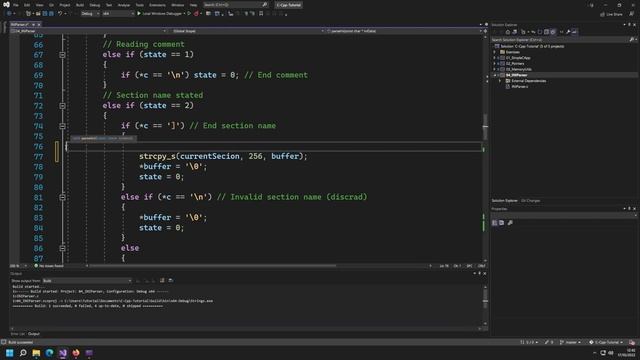Click the Save All toolbar icon
Screen dimensions: 640x360
coord(51,13)
